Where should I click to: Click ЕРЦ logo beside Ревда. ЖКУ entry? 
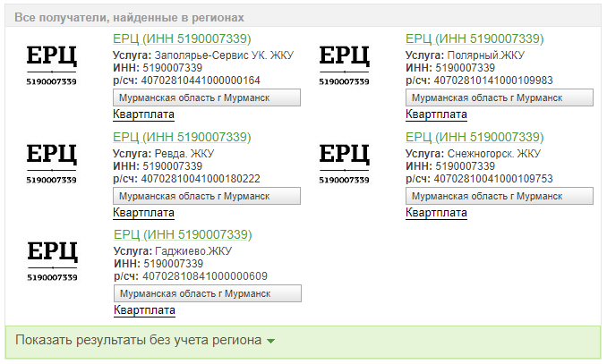point(52,164)
